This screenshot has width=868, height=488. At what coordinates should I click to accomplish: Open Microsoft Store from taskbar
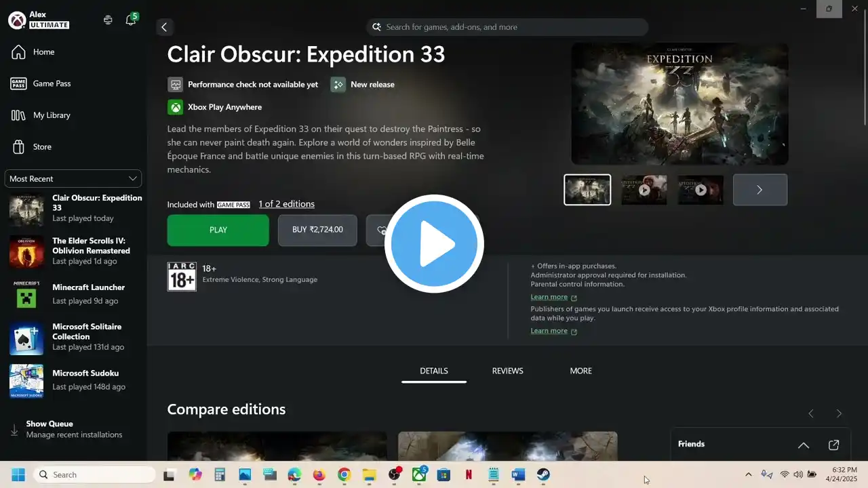(443, 475)
